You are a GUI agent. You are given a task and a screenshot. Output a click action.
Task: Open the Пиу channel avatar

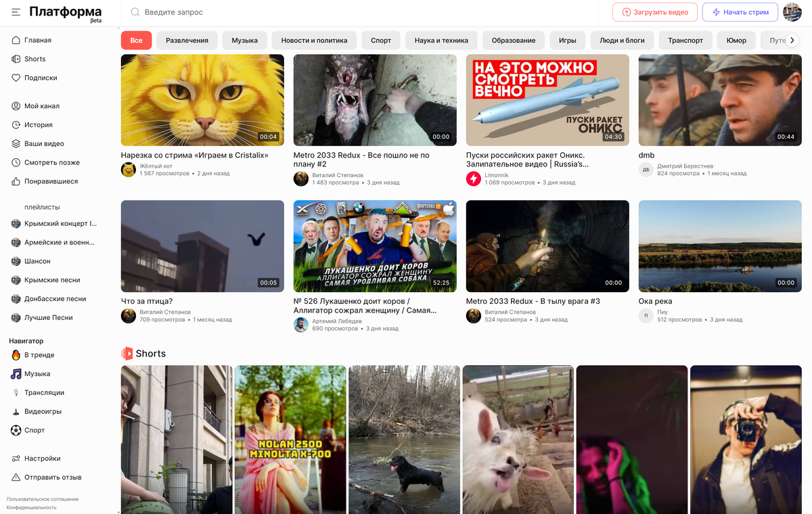click(646, 316)
